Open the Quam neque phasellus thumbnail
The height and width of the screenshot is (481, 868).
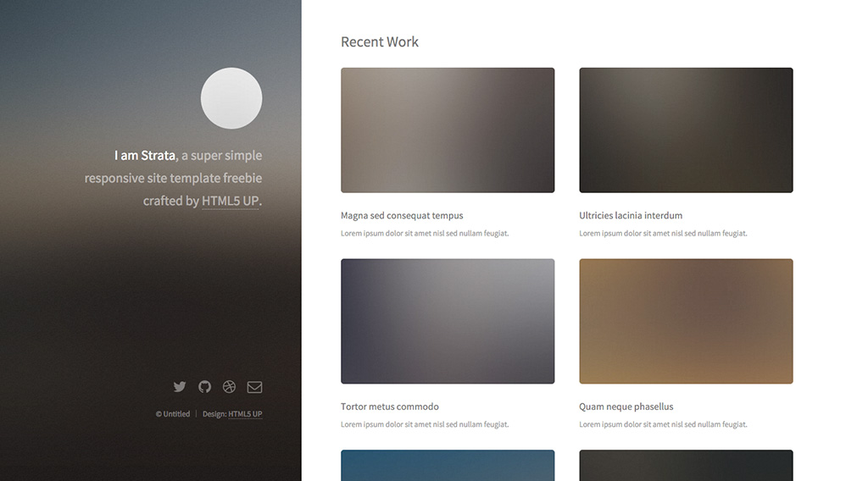click(686, 321)
